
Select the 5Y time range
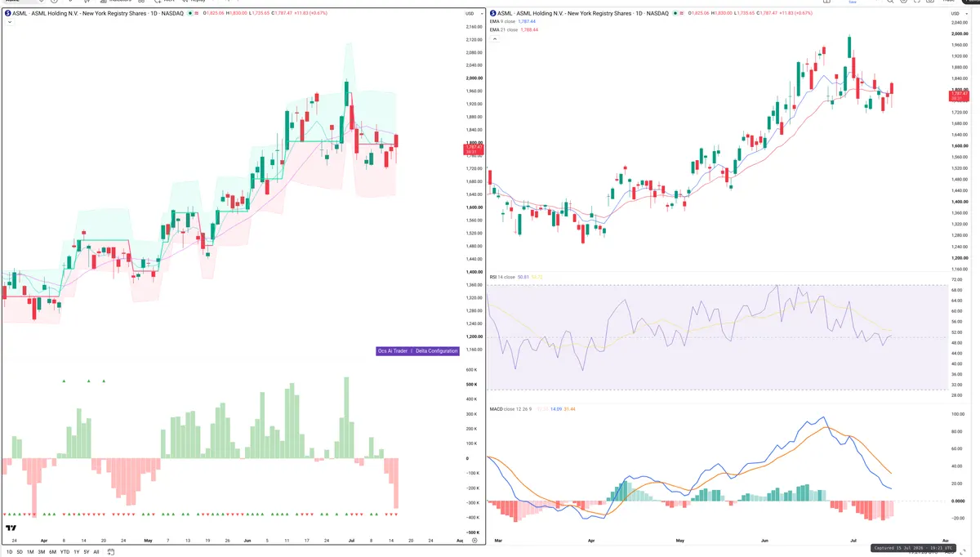coord(87,552)
